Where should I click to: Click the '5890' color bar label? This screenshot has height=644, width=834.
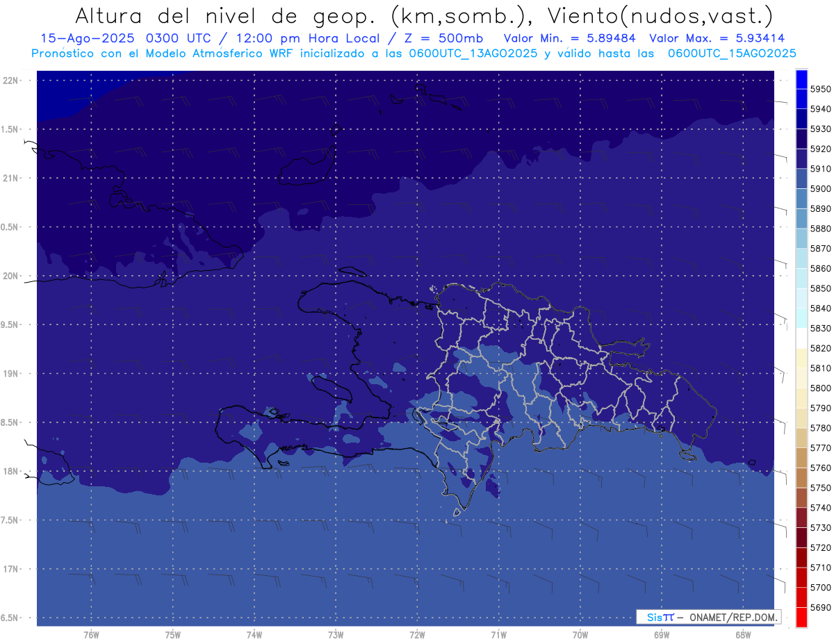click(x=820, y=208)
